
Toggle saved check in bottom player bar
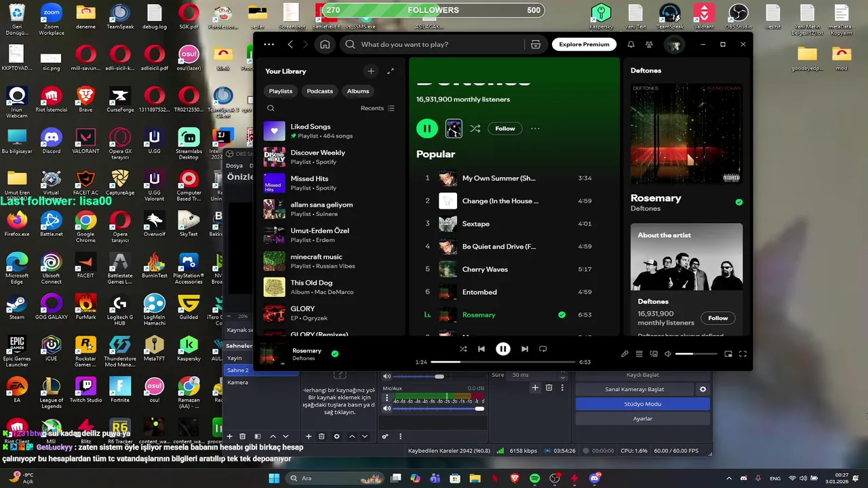[x=334, y=353]
